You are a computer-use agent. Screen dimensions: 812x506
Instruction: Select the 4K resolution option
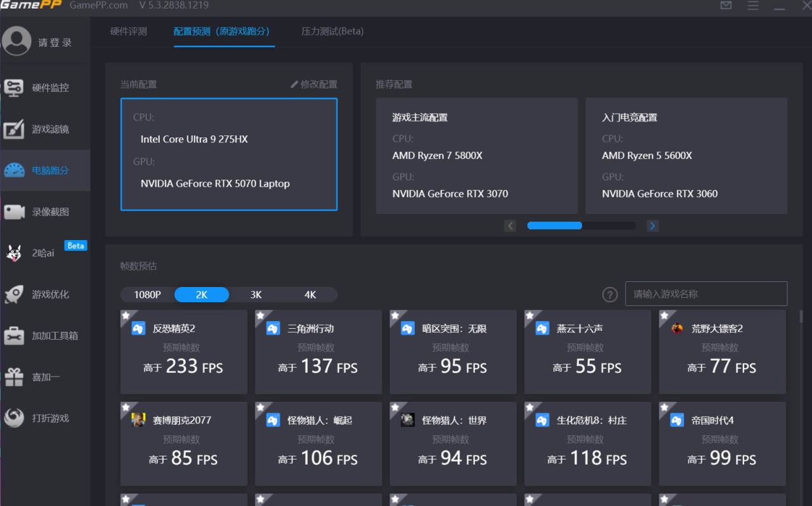coord(310,295)
